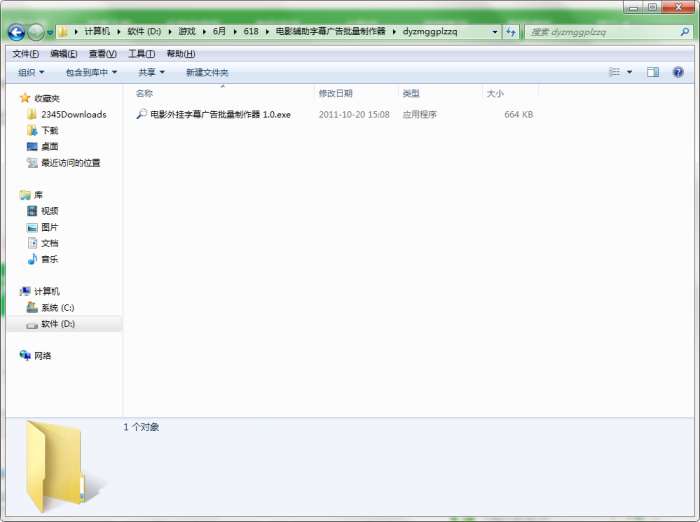The image size is (700, 522).
Task: Click the folder icon in address bar
Action: (x=63, y=32)
